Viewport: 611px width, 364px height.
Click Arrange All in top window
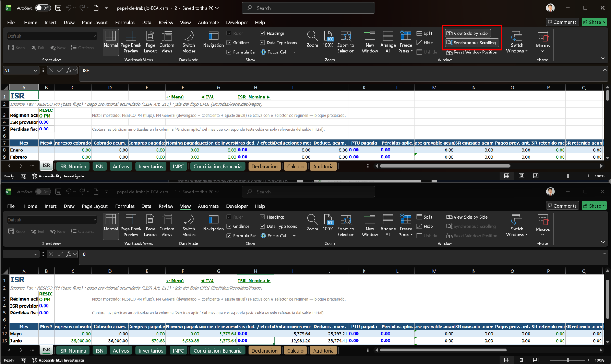click(x=388, y=42)
